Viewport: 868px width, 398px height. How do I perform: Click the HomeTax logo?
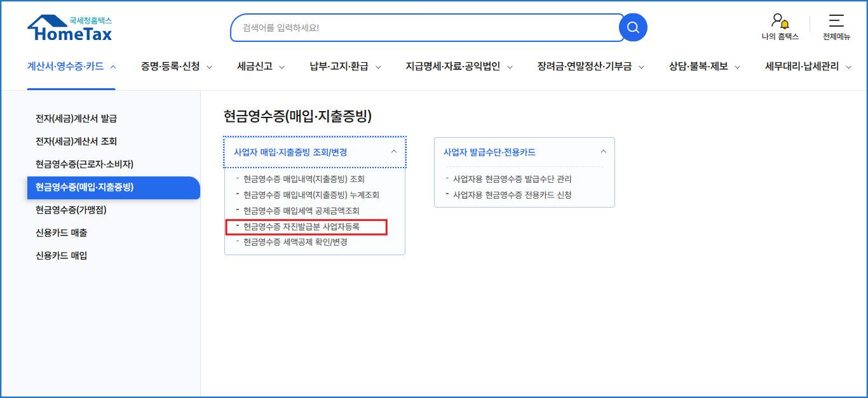click(69, 26)
